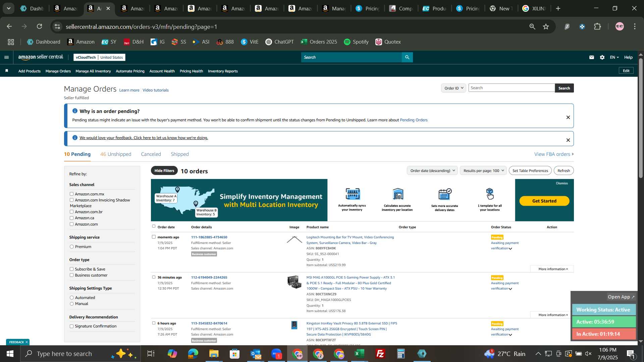Check the Subscribe & Save order type
The image size is (644, 362).
pyautogui.click(x=71, y=269)
